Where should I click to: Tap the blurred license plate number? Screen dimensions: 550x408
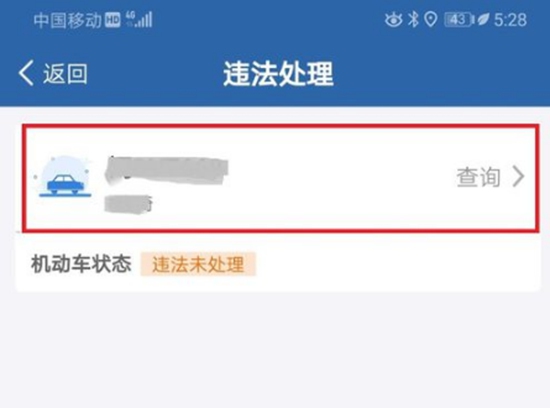pos(167,171)
